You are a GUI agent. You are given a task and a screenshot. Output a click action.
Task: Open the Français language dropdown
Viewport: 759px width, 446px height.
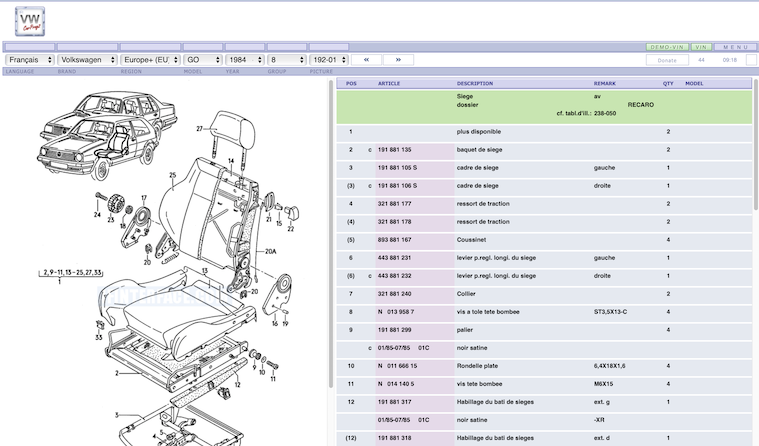30,60
